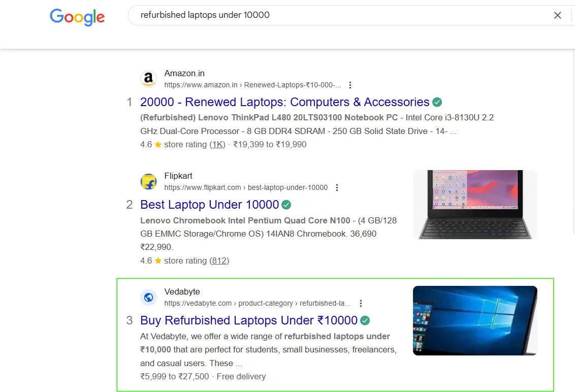The width and height of the screenshot is (575, 392).
Task: Click the Flipkart favicon
Action: (148, 181)
